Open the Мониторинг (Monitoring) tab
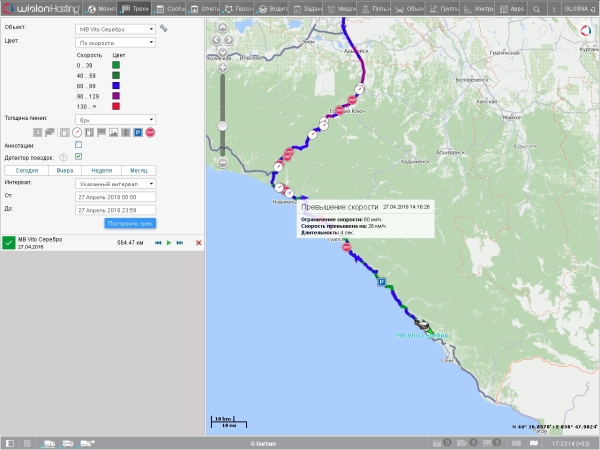 [101, 8]
